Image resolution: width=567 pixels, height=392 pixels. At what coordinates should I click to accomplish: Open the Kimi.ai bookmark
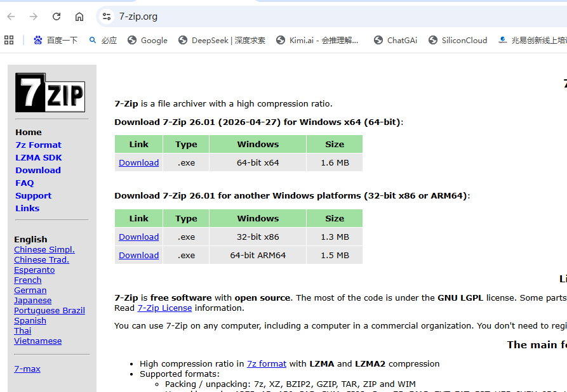(x=317, y=40)
